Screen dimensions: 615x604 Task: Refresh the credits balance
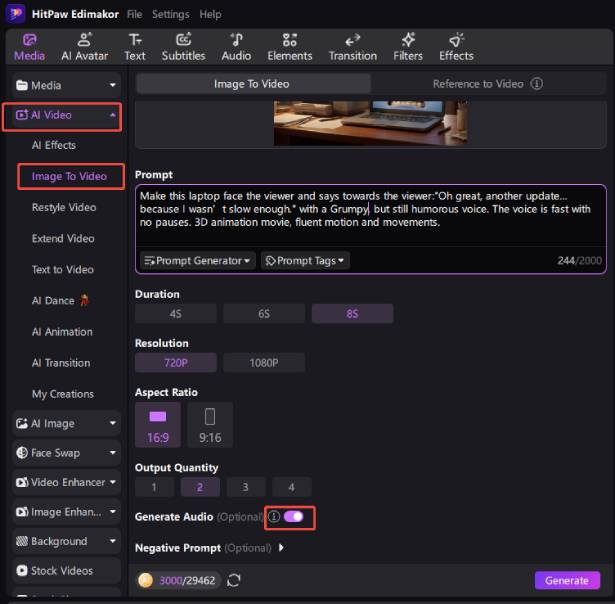234,580
